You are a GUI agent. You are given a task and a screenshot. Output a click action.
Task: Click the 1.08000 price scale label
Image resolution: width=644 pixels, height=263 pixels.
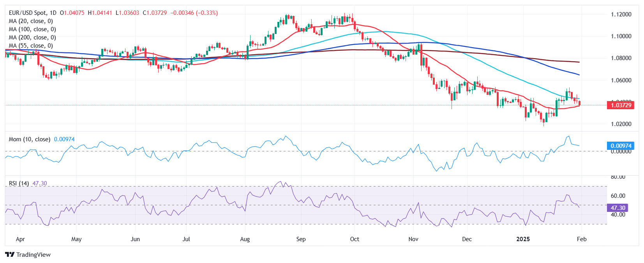point(621,58)
